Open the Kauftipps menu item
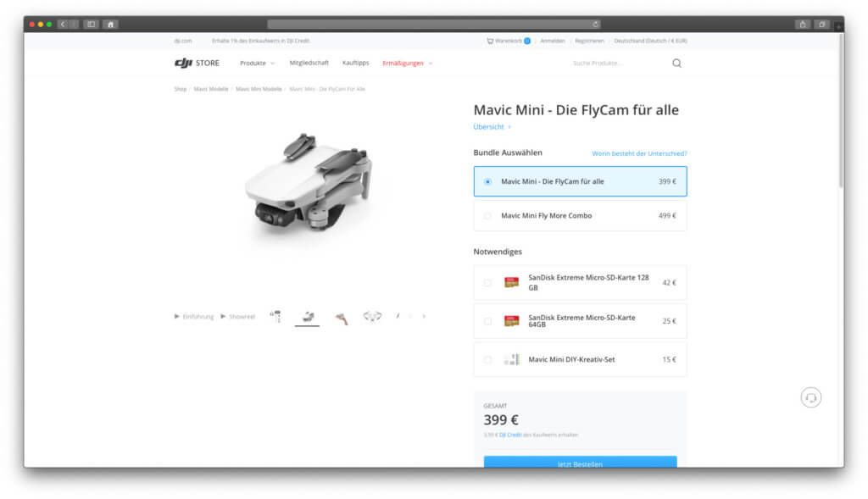868x499 pixels. (x=355, y=63)
